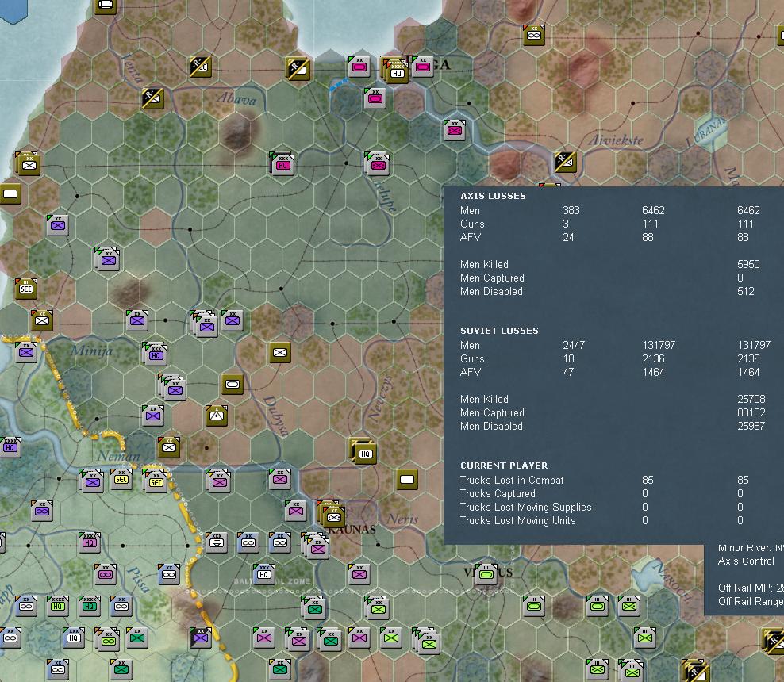Select the Soviet infantry division beside the Neman label
The height and width of the screenshot is (682, 784).
coord(169,447)
